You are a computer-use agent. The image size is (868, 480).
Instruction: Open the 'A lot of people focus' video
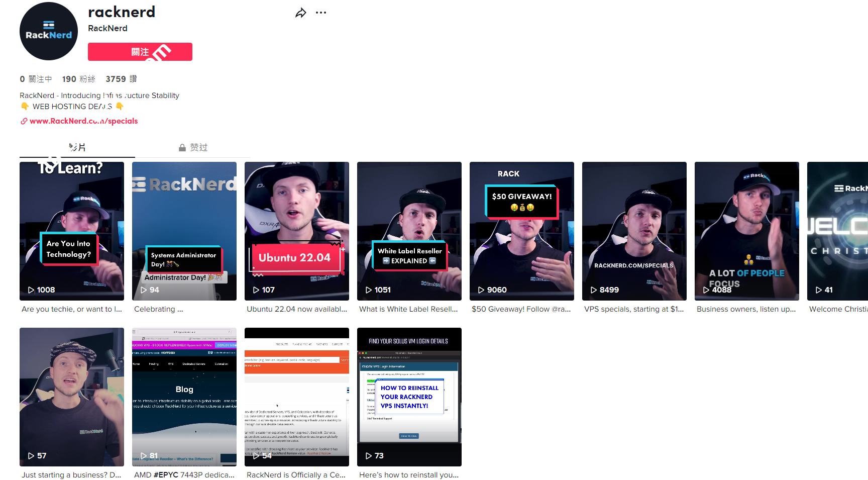(746, 231)
